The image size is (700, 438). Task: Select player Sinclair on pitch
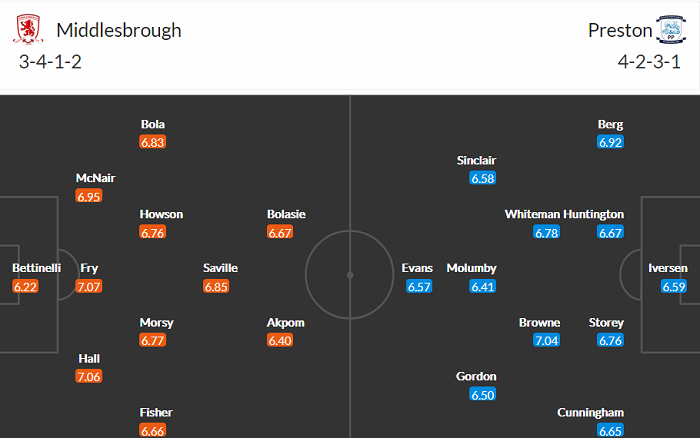[476, 160]
